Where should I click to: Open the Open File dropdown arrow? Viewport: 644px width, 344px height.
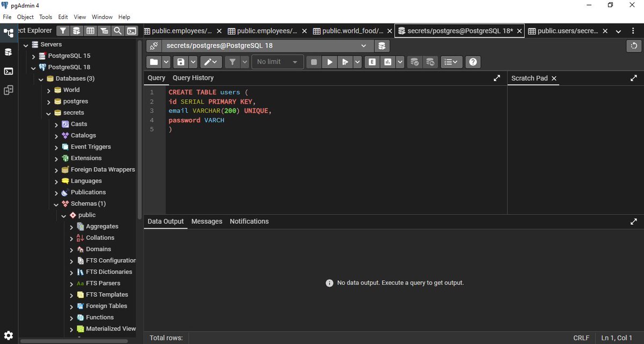[166, 62]
